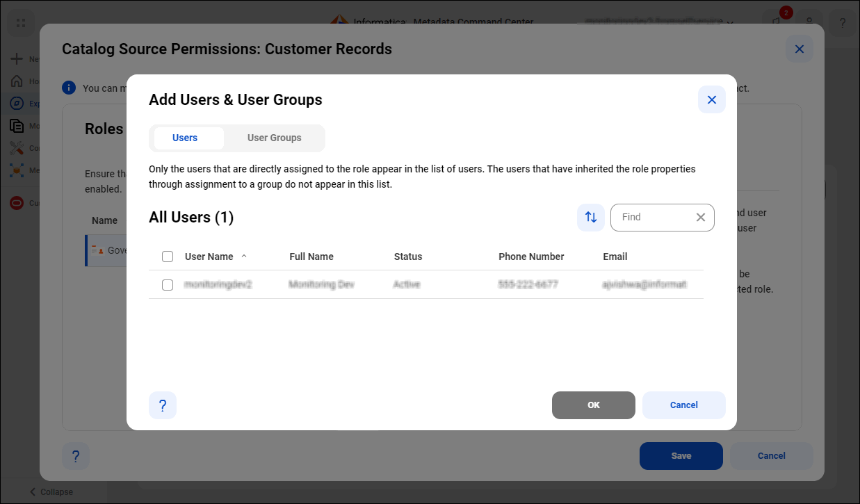Open the red Customer source icon in sidebar
860x504 pixels.
tap(17, 203)
